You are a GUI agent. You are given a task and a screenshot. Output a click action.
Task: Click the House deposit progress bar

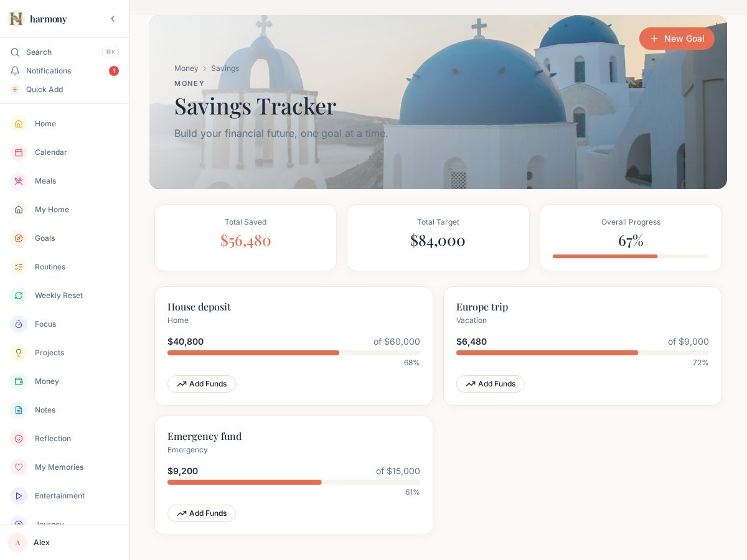pyautogui.click(x=294, y=353)
